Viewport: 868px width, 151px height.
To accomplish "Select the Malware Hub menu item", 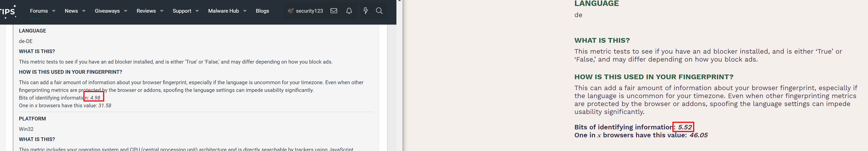I will coord(223,11).
